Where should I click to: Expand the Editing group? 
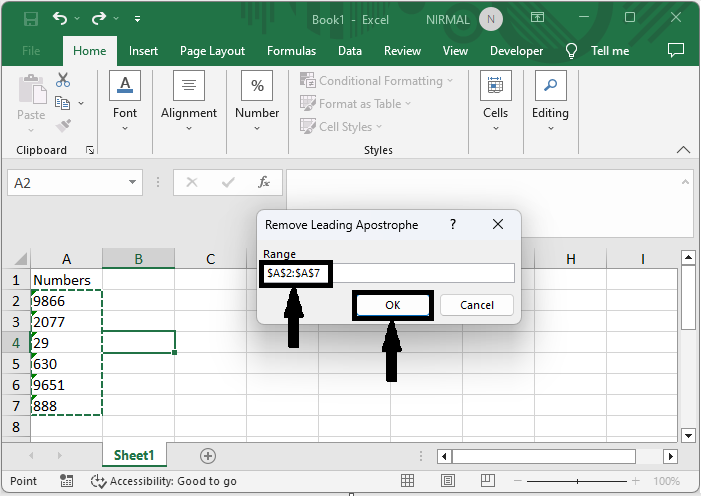pos(550,102)
